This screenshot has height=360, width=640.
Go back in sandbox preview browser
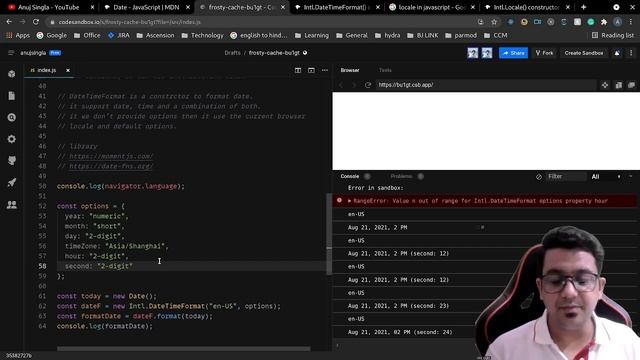pyautogui.click(x=341, y=85)
